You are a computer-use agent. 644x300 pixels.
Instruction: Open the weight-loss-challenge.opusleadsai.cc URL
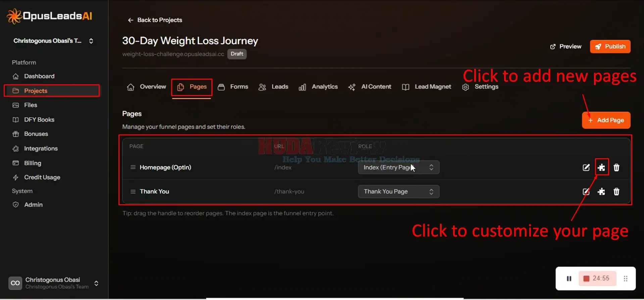173,54
